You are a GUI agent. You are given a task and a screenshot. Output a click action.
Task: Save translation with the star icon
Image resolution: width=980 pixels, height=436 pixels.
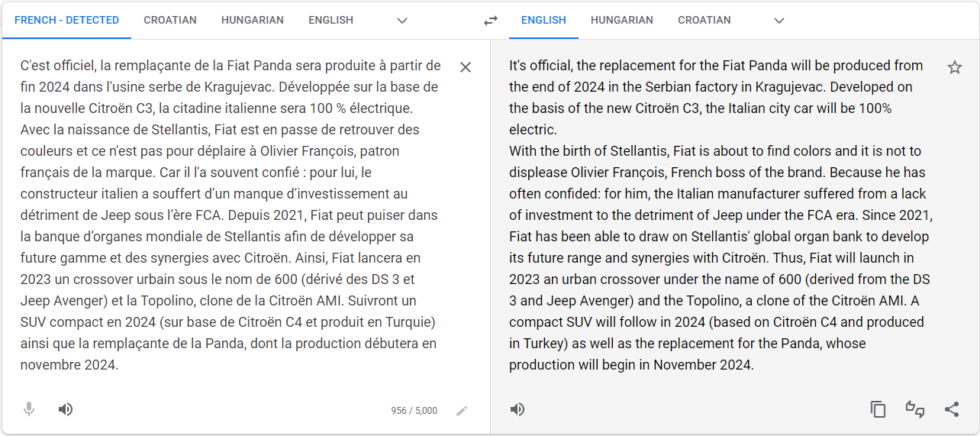955,67
